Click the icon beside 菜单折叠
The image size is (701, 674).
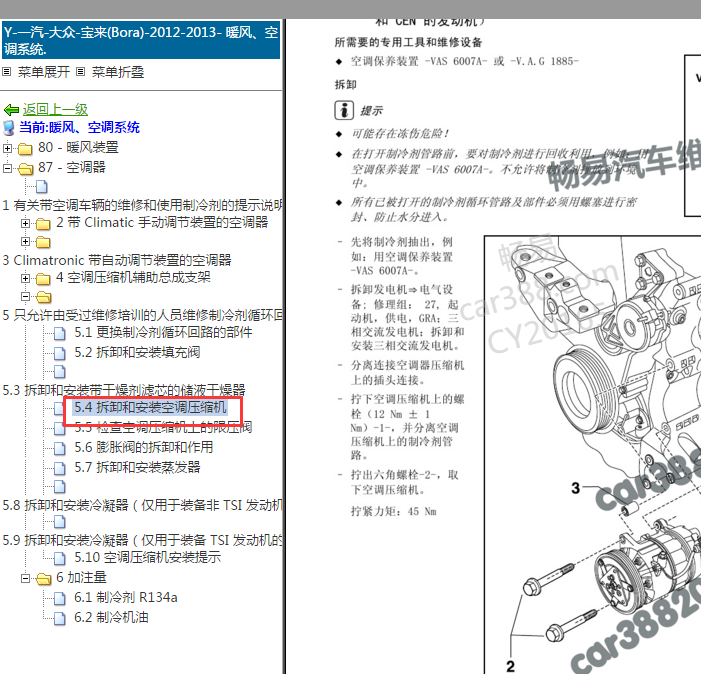coord(80,72)
